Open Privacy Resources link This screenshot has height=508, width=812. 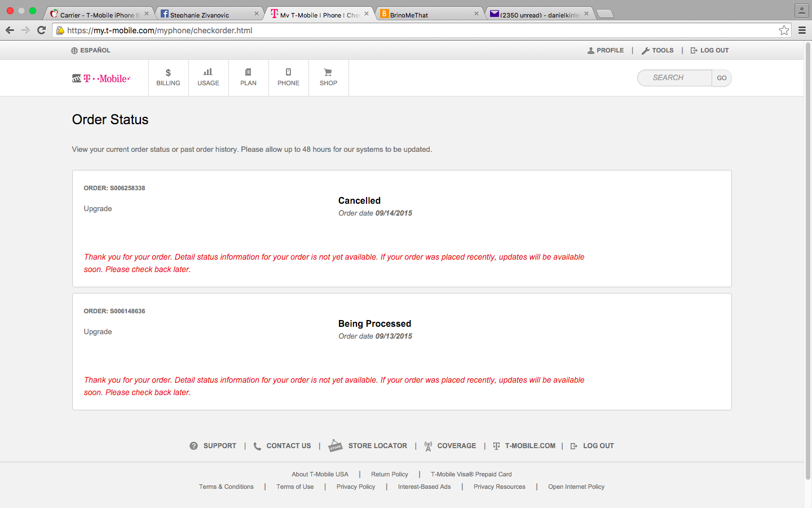coord(500,487)
